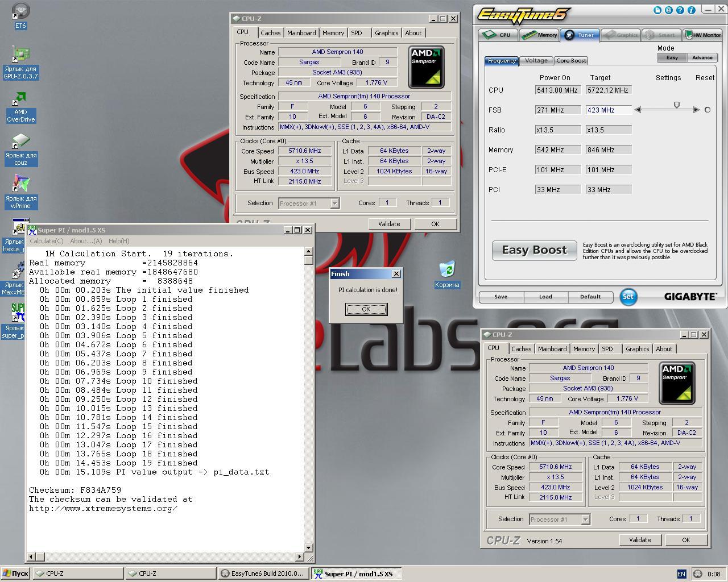Open the About...(A) menu in Super PI

click(86, 241)
